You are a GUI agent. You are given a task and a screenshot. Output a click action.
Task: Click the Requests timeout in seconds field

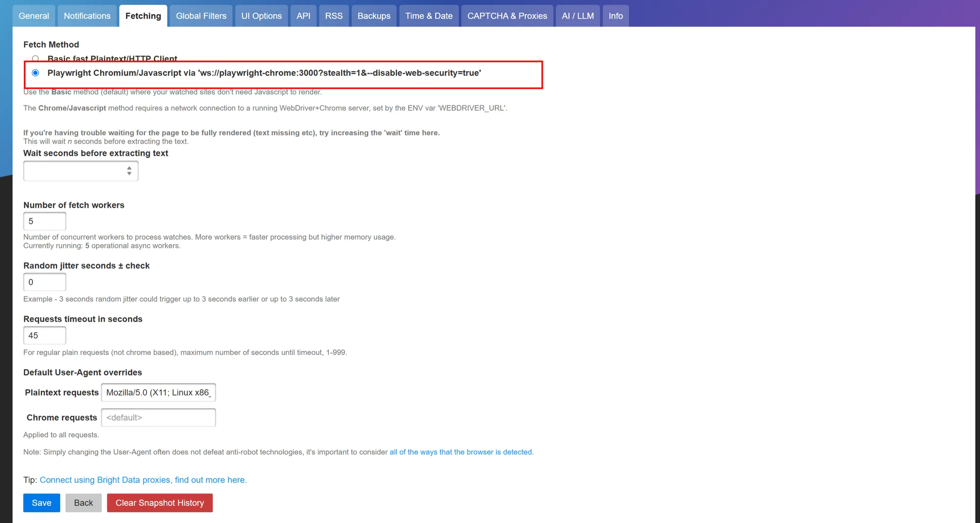coord(45,335)
